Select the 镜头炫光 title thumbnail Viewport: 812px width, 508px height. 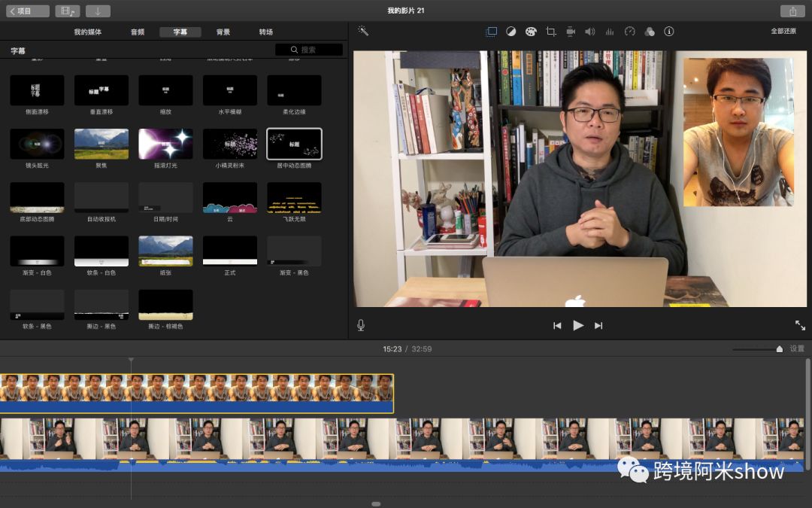[38, 144]
